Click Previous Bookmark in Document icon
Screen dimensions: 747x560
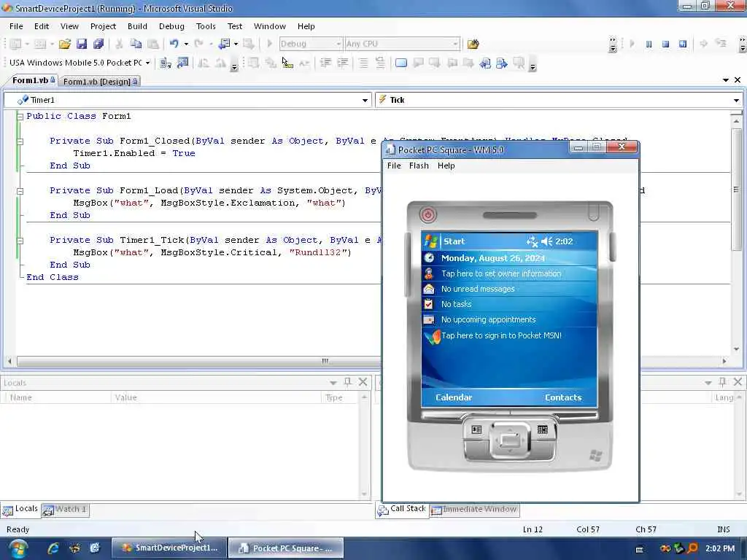[485, 63]
